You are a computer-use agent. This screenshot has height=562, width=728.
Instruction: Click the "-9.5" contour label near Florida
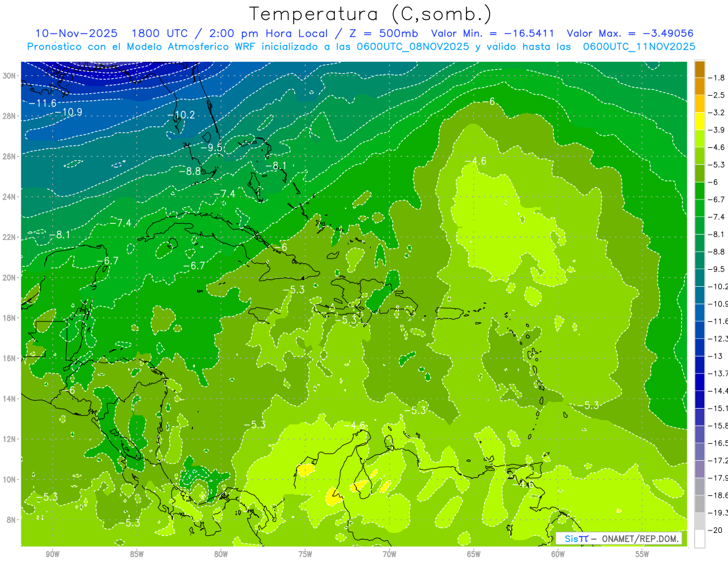click(x=212, y=147)
